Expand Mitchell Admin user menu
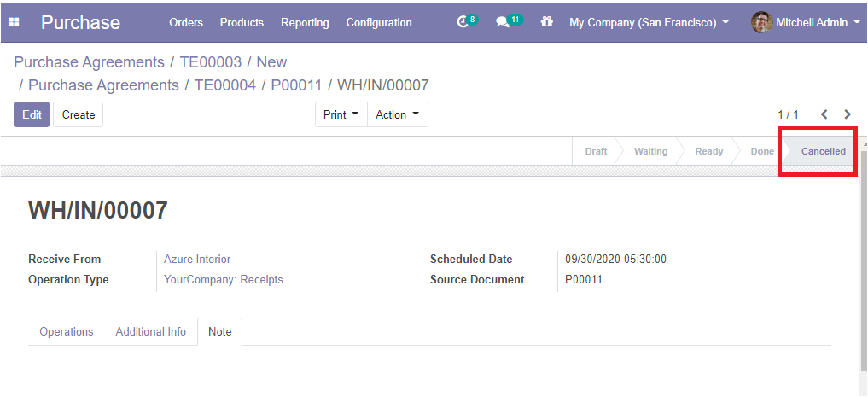The height and width of the screenshot is (397, 868). point(817,23)
